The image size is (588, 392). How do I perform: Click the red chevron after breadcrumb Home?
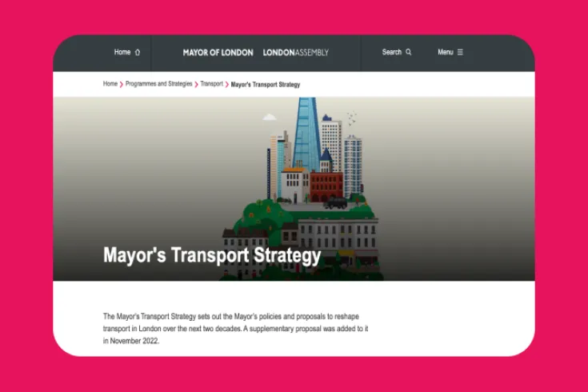pos(122,84)
